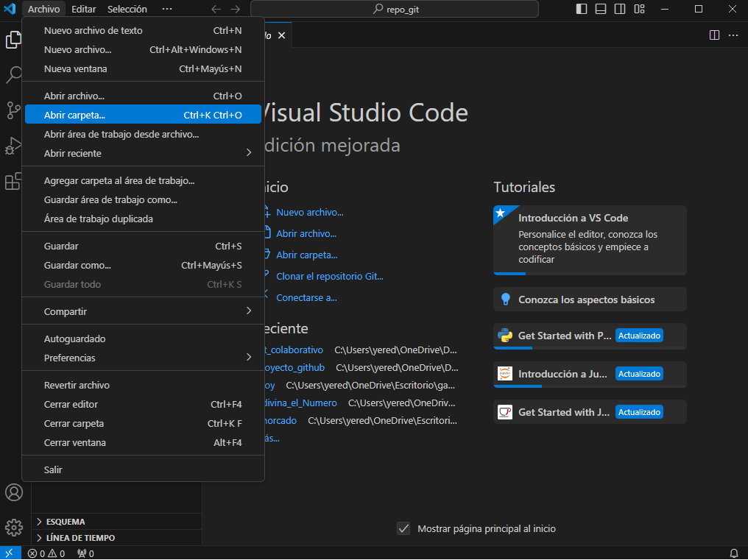Show errors and warnings in status bar
This screenshot has width=748, height=560.
pyautogui.click(x=46, y=553)
